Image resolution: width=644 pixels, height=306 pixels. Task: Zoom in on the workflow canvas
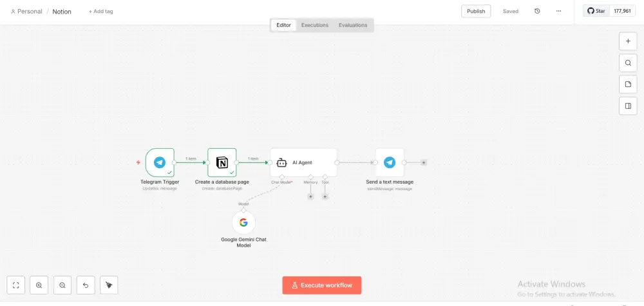tap(39, 285)
